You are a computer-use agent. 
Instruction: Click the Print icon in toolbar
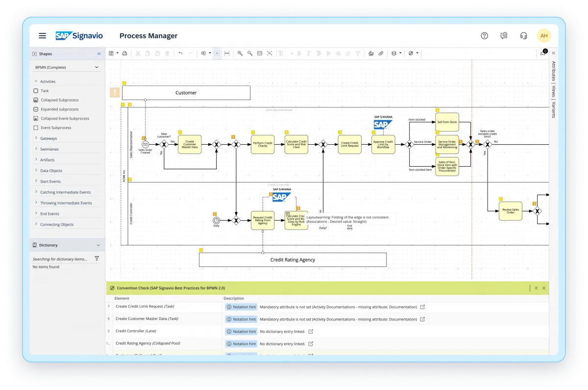pyautogui.click(x=124, y=53)
